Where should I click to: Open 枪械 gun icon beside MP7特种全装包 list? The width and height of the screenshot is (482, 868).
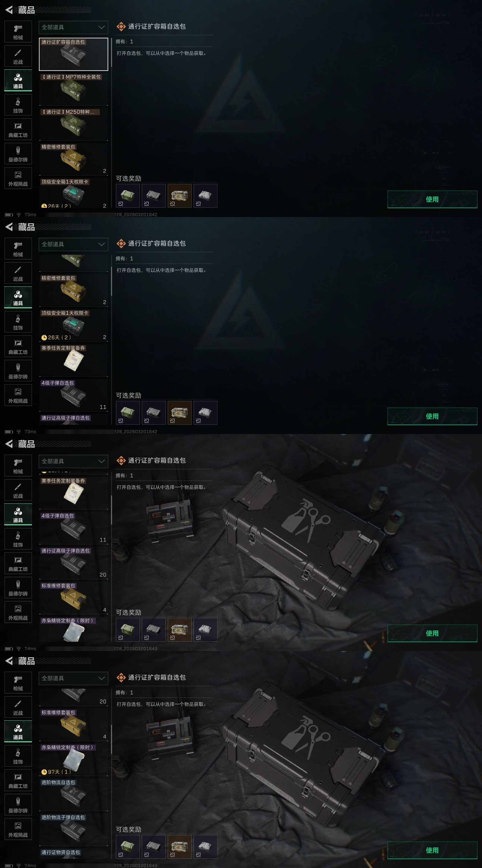click(x=18, y=32)
